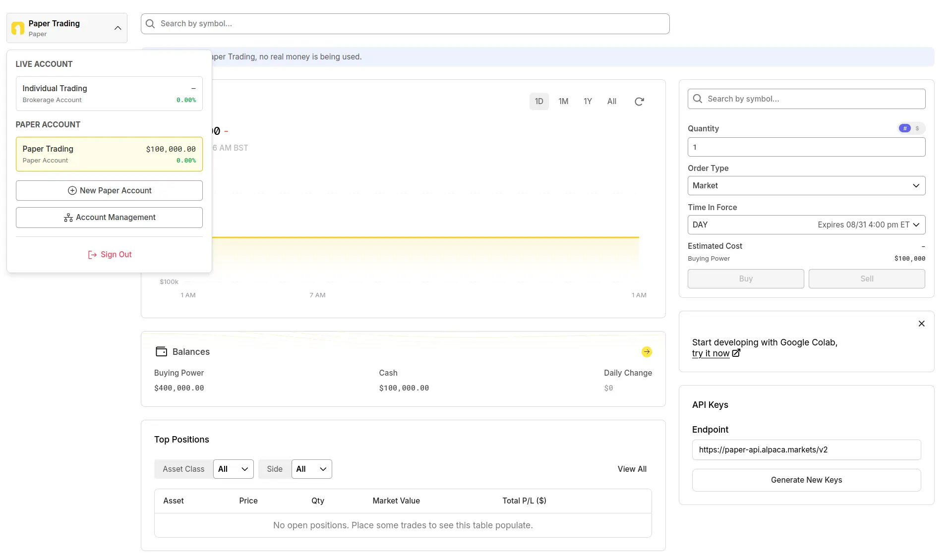Click the Price column header
Image resolution: width=952 pixels, height=560 pixels.
(x=248, y=501)
